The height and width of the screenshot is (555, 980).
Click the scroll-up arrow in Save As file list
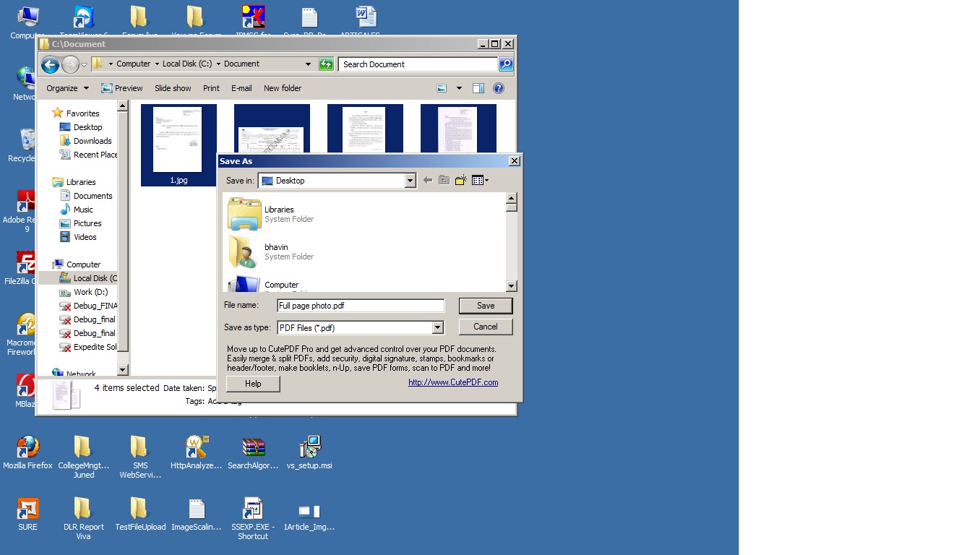click(x=512, y=198)
